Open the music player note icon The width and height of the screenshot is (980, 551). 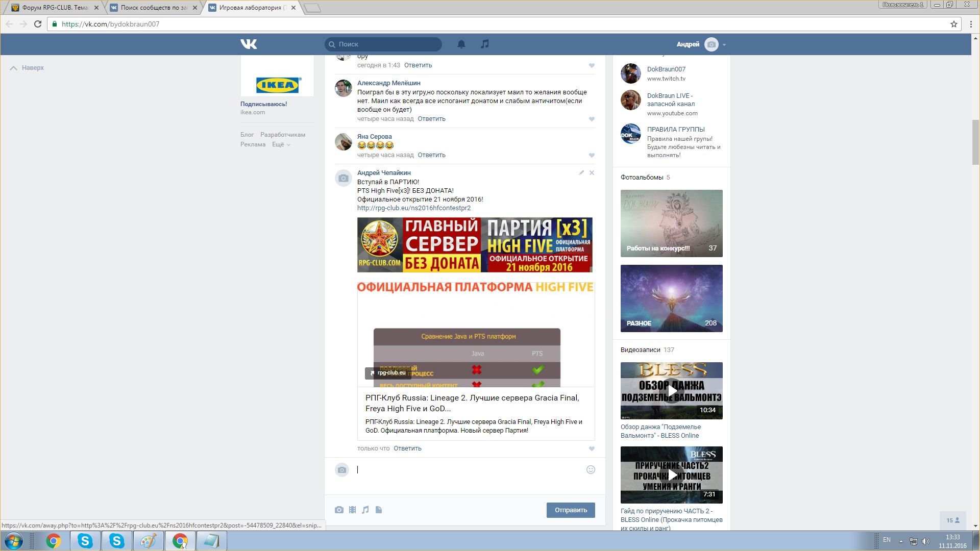click(485, 44)
